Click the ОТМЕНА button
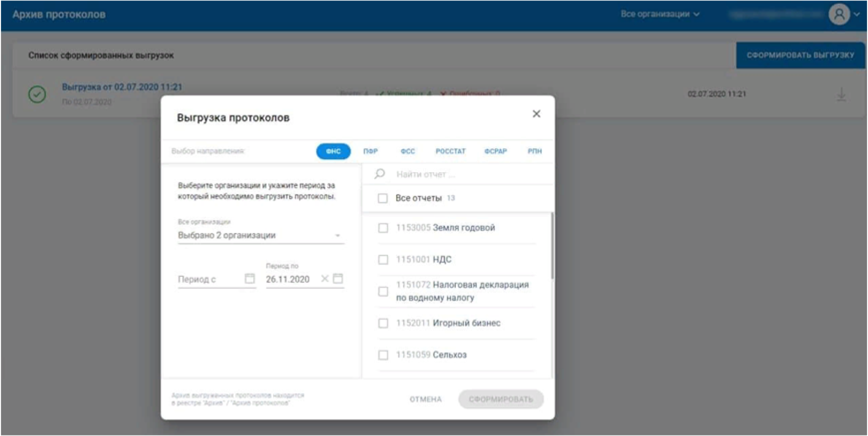This screenshot has height=436, width=868. click(x=426, y=399)
